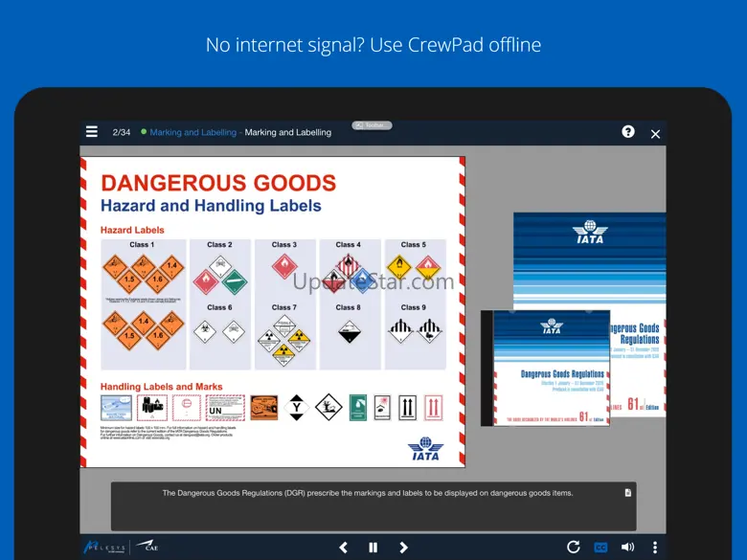Click the IATA logo on the poster
This screenshot has width=747, height=560.
click(425, 449)
